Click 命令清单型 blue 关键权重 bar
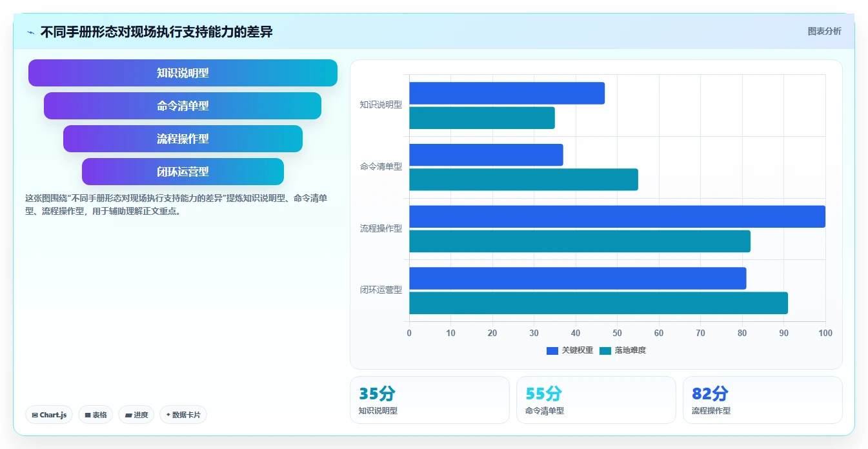The height and width of the screenshot is (449, 868). click(486, 155)
